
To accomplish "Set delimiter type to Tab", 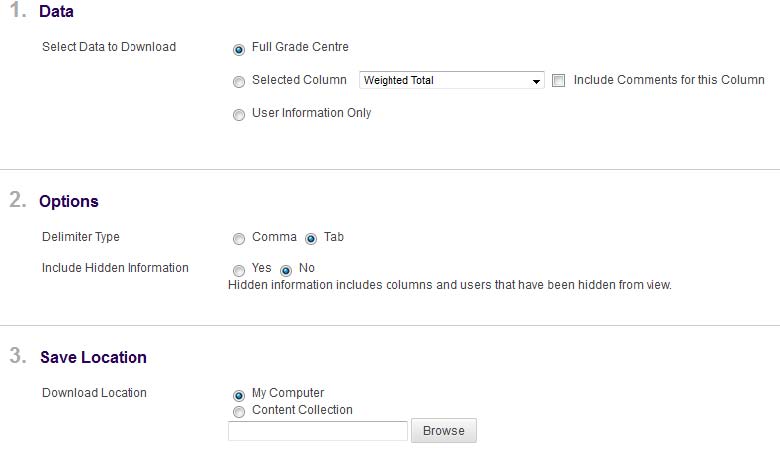I will click(311, 239).
